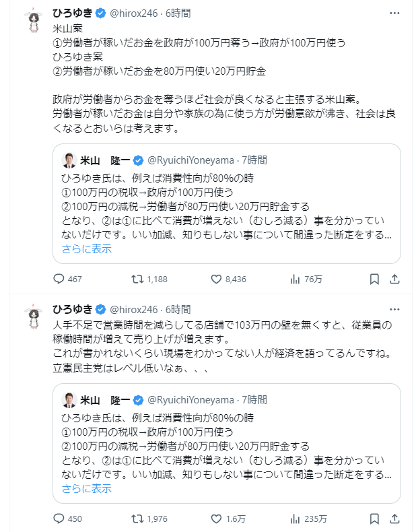Bookmark the second tweet
Screen dimensions: 418x532
pyautogui.click(x=374, y=519)
